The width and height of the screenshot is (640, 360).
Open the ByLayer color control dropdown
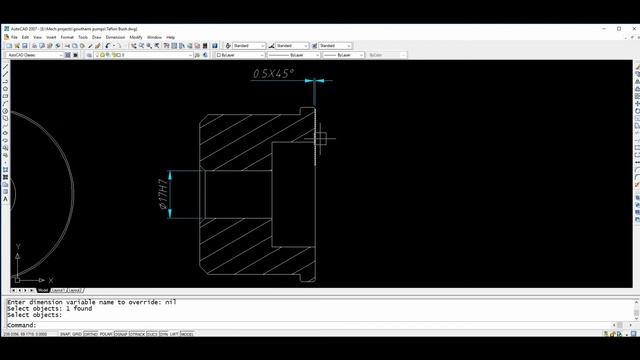coord(240,55)
